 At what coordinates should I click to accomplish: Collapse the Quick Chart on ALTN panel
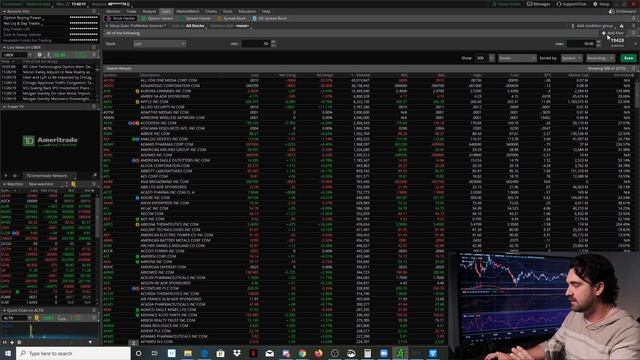[x=4, y=310]
